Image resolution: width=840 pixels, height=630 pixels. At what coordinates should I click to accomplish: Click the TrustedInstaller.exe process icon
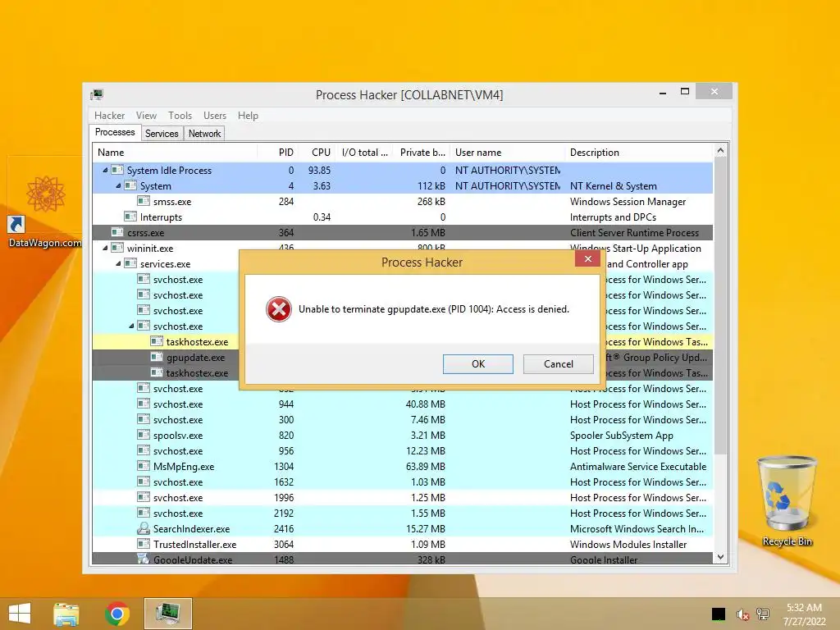click(143, 544)
